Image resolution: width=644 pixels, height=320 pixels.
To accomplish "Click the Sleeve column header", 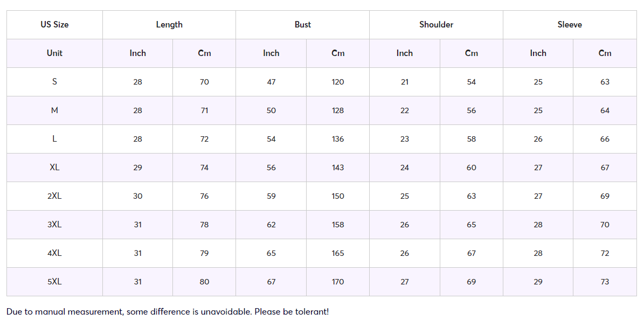I will click(x=570, y=25).
